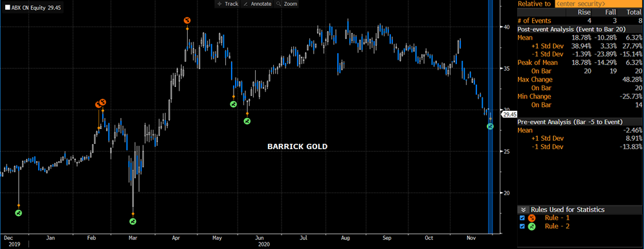Click the Fall column header
Screen dimensions: 644x249
click(610, 12)
